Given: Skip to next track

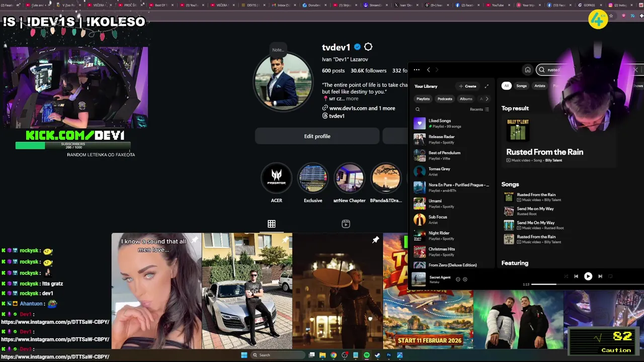Looking at the screenshot, I should (x=600, y=276).
